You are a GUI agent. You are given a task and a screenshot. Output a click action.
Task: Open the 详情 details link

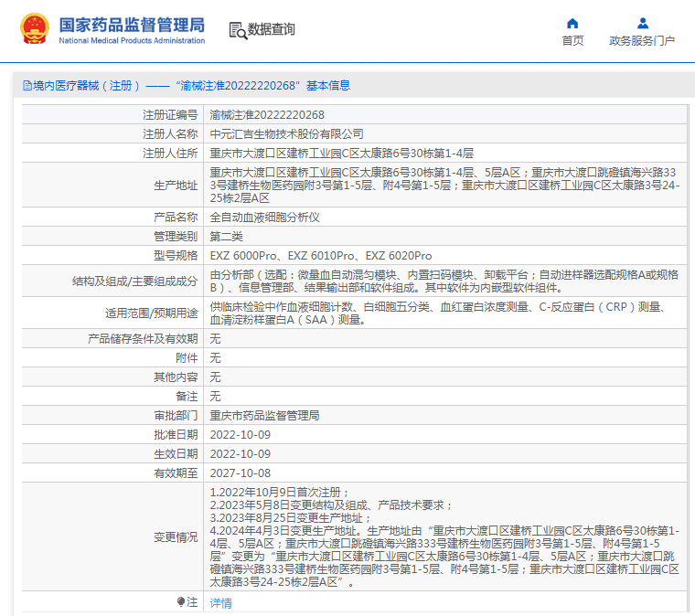coord(220,602)
